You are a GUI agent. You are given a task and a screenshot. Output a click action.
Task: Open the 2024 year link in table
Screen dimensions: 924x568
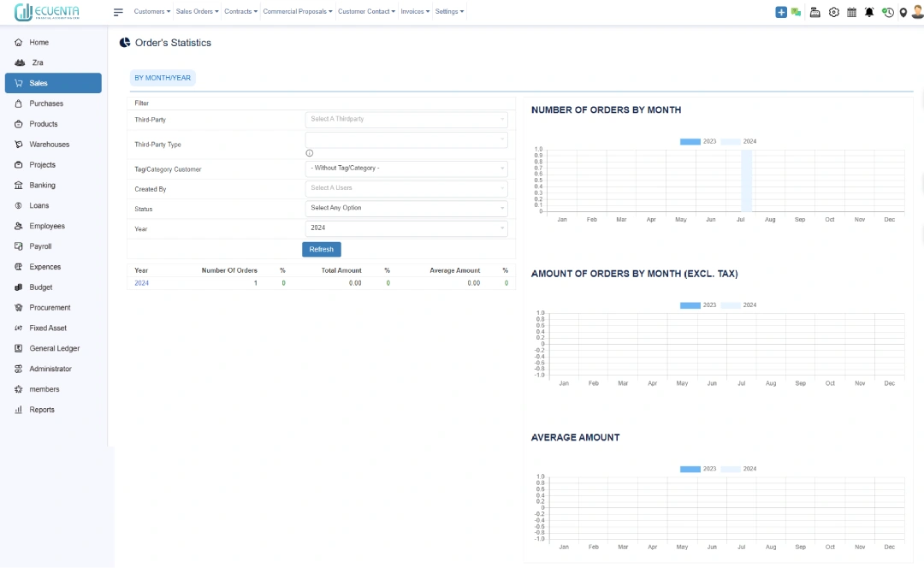141,283
